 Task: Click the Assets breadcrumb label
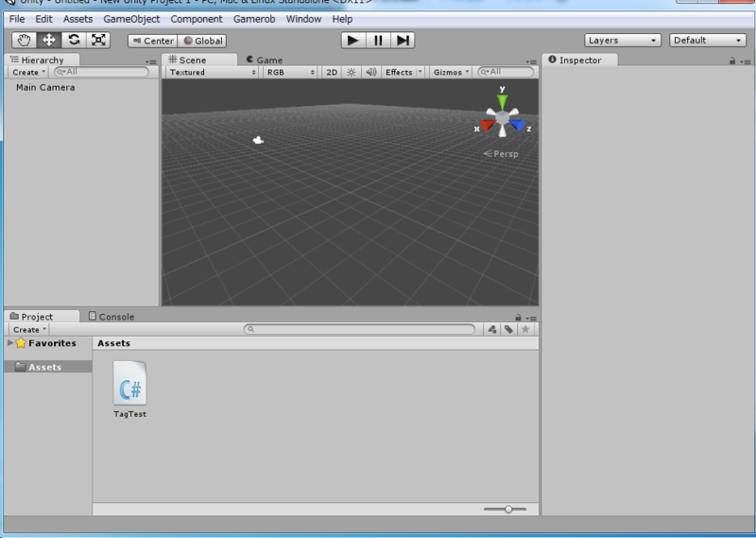pyautogui.click(x=113, y=343)
